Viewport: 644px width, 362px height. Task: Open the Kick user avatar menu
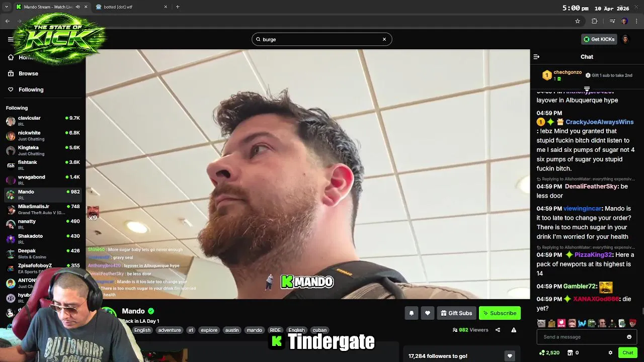point(625,39)
